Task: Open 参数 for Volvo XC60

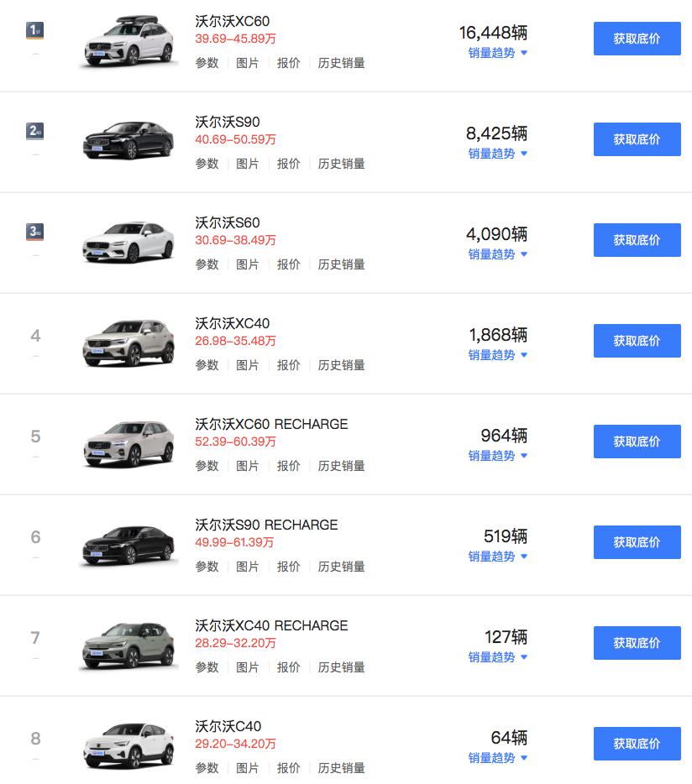Action: [207, 63]
